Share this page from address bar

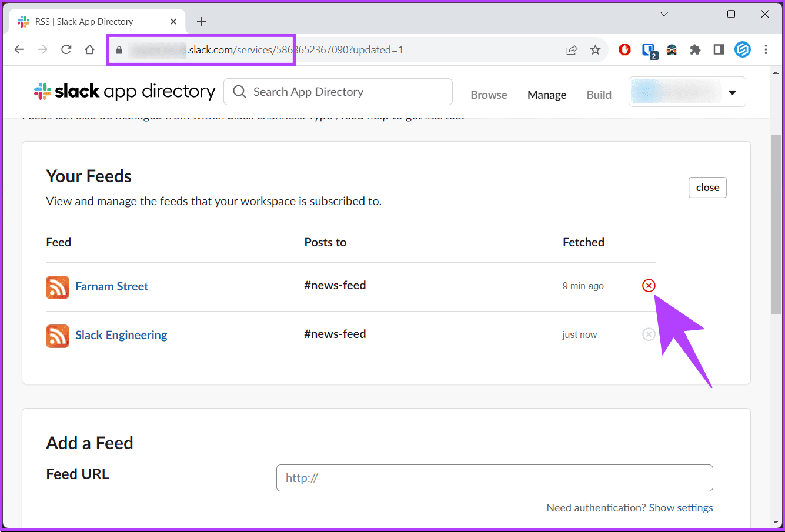[572, 50]
